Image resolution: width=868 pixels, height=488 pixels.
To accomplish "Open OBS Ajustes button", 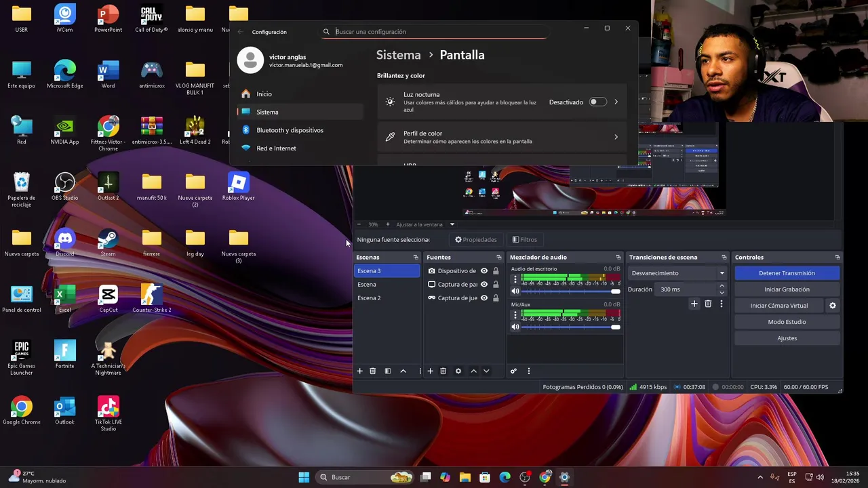I will point(787,338).
